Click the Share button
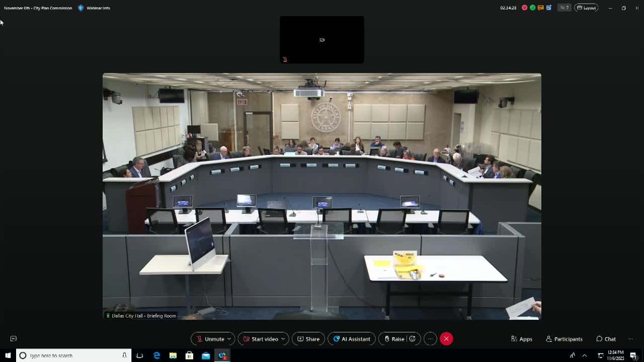Viewport: 644px width, 362px height. tap(308, 338)
